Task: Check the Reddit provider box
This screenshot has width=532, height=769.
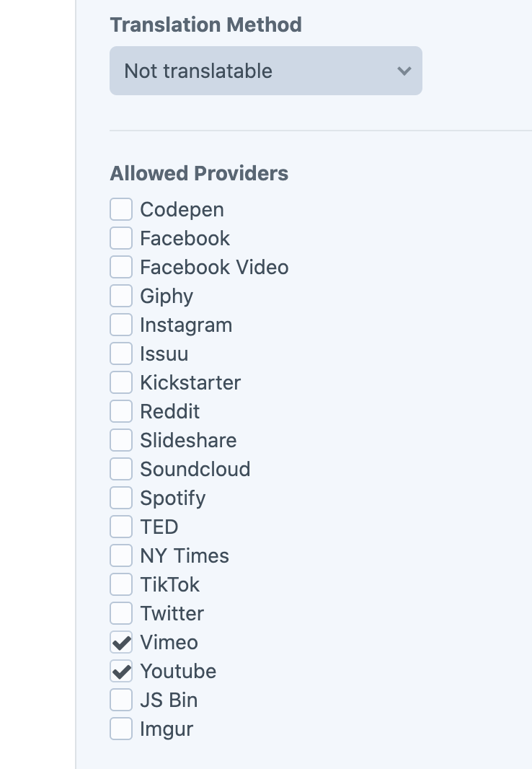Action: (x=120, y=411)
